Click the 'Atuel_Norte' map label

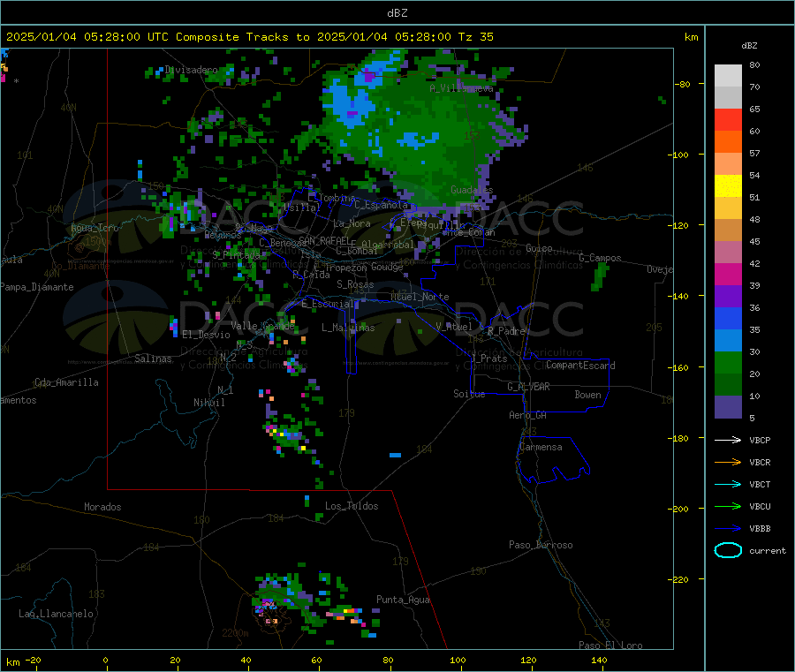(420, 297)
